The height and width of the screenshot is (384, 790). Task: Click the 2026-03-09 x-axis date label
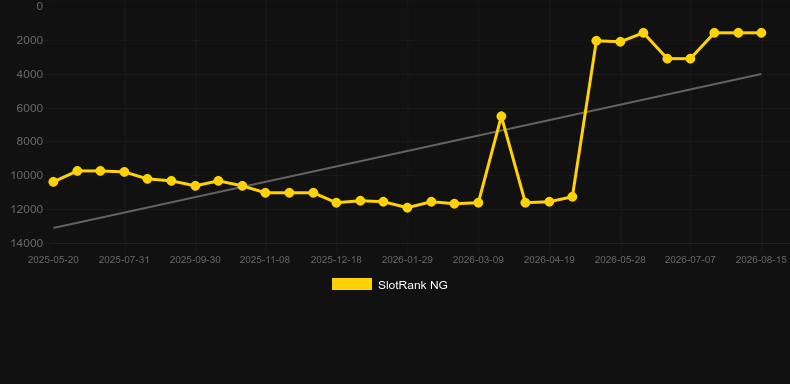pos(478,260)
